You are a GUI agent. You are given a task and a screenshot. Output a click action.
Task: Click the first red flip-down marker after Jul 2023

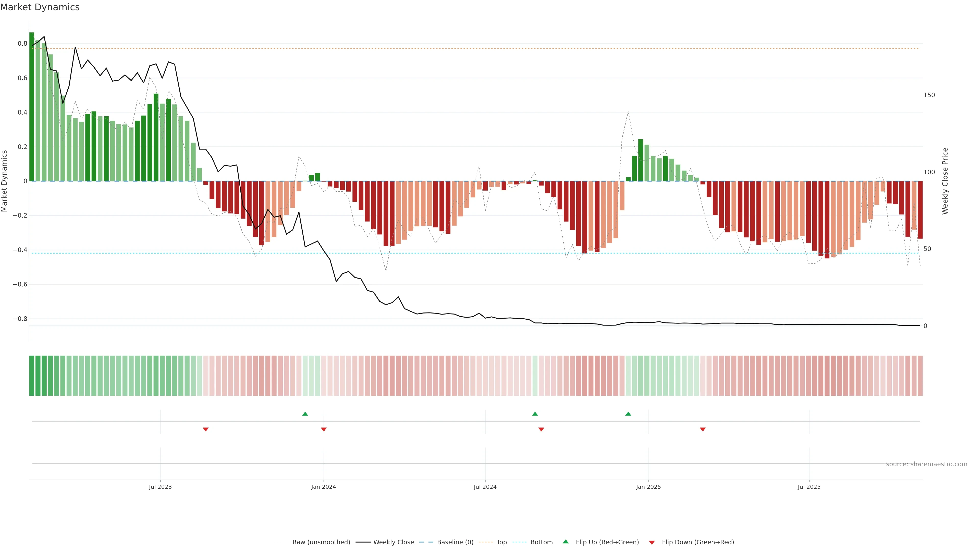coord(205,429)
